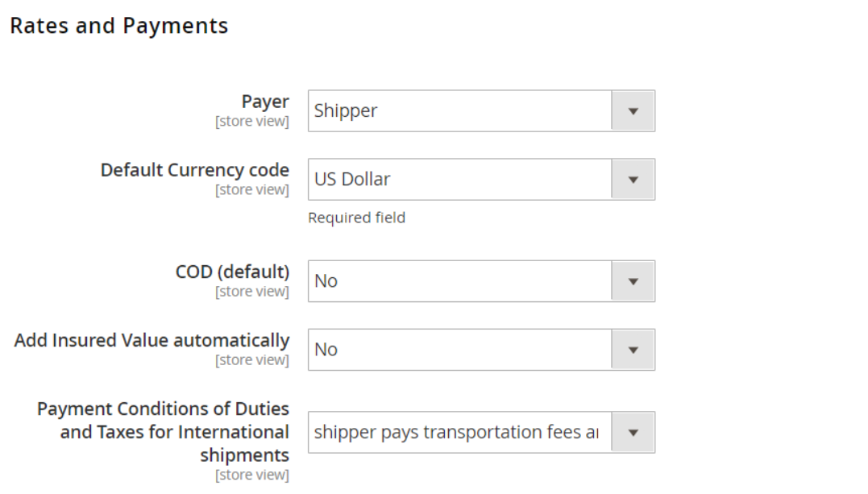Image resolution: width=868 pixels, height=494 pixels.
Task: Click the COD (default) label
Action: coord(232,272)
